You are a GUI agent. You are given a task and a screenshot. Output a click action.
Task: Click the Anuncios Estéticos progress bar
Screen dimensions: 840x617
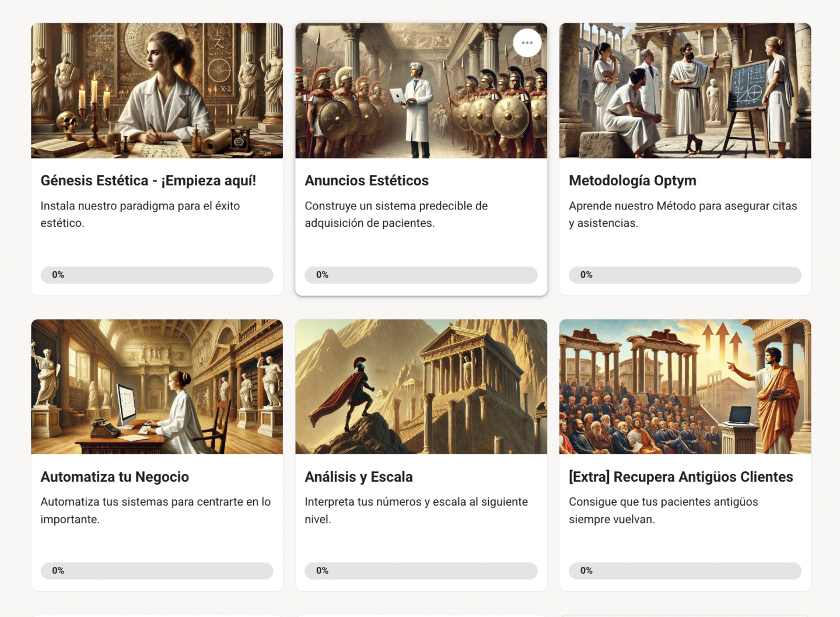[421, 275]
